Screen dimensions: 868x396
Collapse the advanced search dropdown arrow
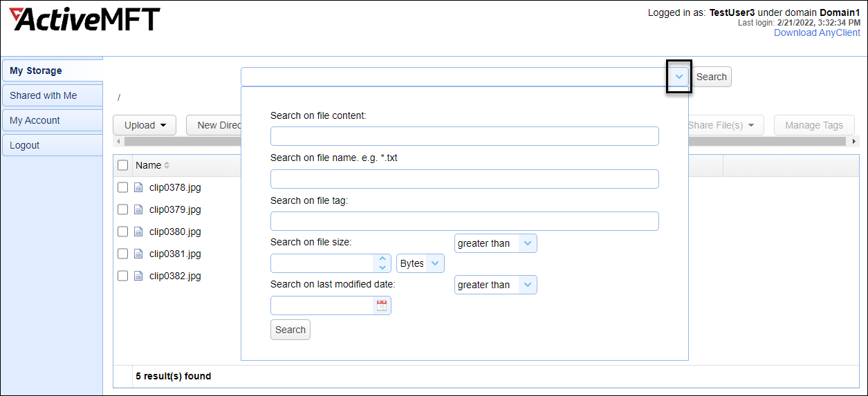679,77
